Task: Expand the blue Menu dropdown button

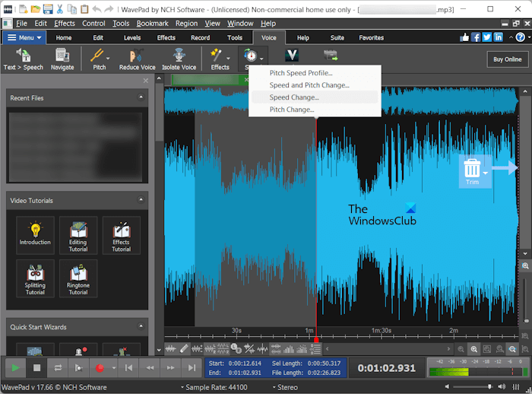Action: click(24, 37)
